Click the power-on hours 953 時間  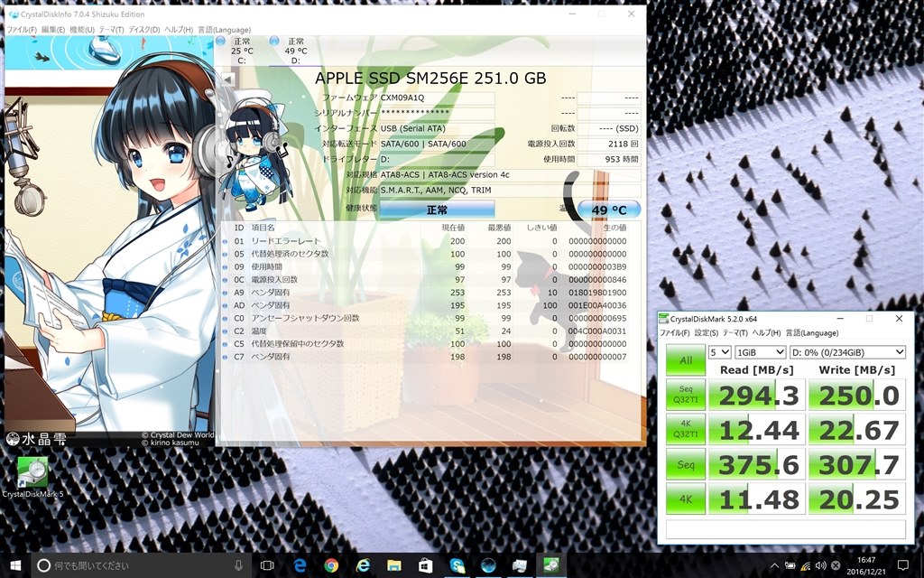pos(609,159)
